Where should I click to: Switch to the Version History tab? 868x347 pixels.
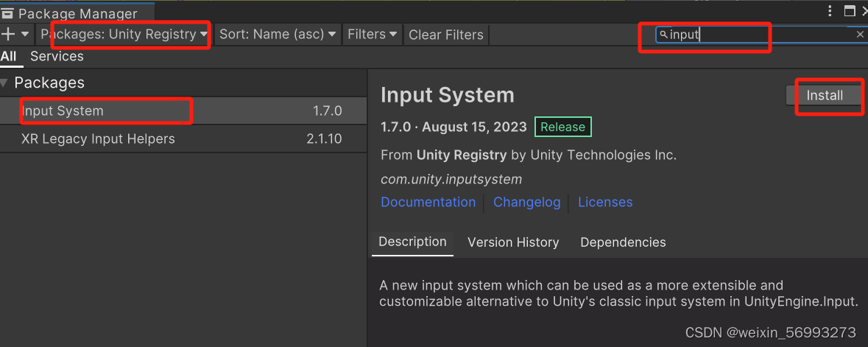pos(513,242)
